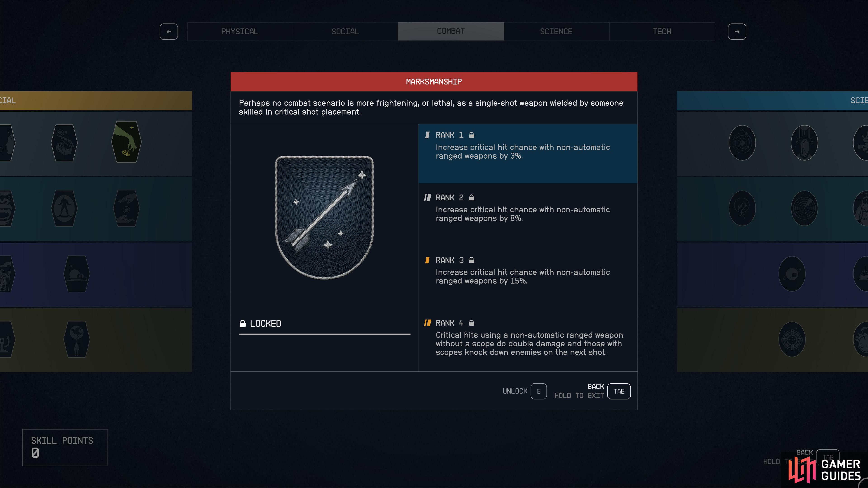
Task: Go to previous skill category with left arrow
Action: (x=169, y=32)
